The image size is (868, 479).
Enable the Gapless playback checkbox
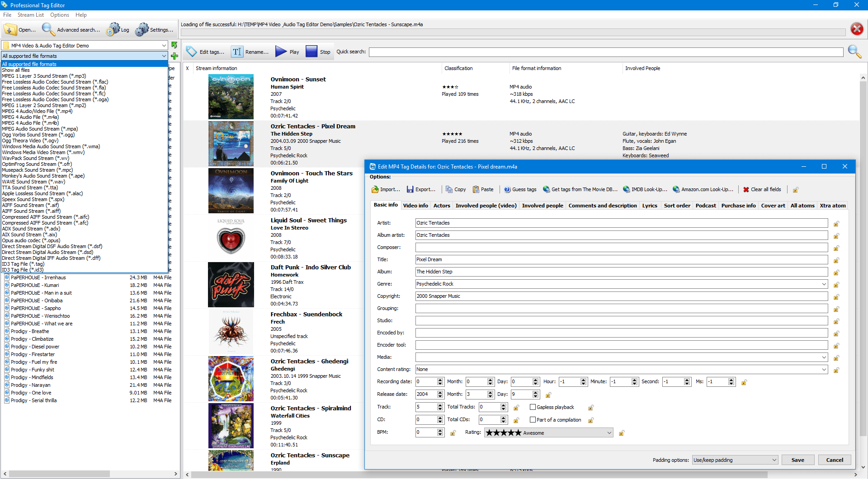(533, 407)
